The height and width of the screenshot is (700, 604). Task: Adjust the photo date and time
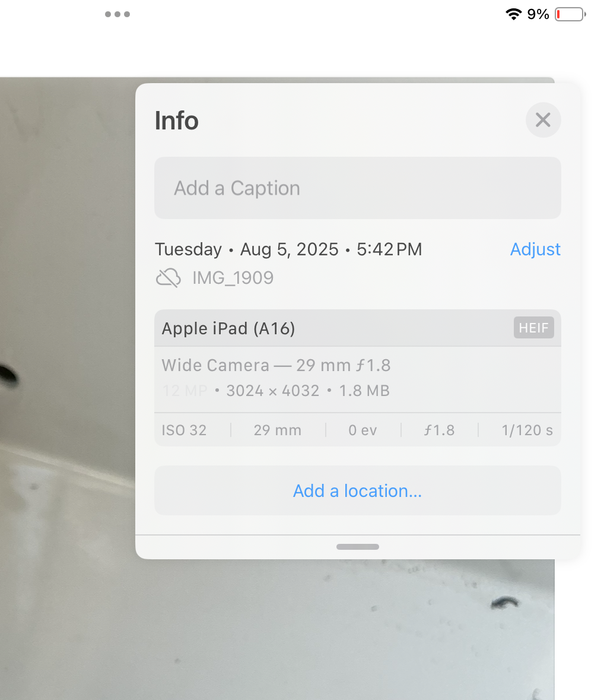pyautogui.click(x=535, y=249)
